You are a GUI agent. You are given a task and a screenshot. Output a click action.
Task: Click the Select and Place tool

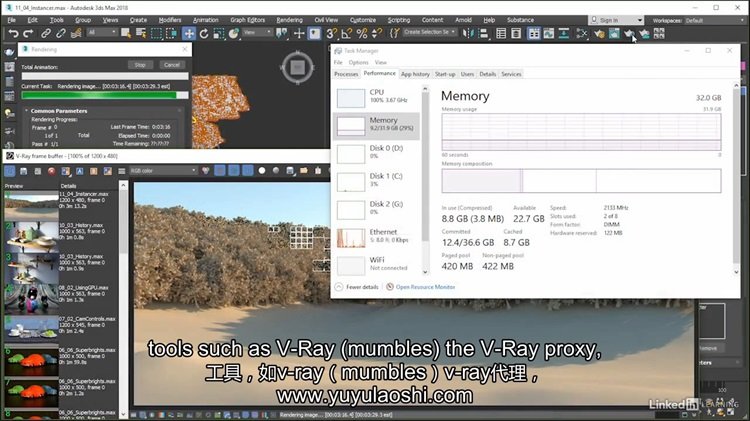click(x=233, y=33)
